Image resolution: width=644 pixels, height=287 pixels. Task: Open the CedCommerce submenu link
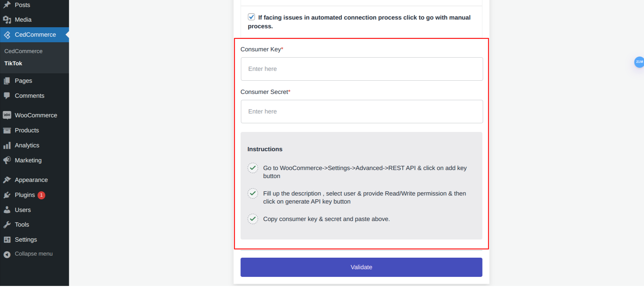[x=23, y=51]
